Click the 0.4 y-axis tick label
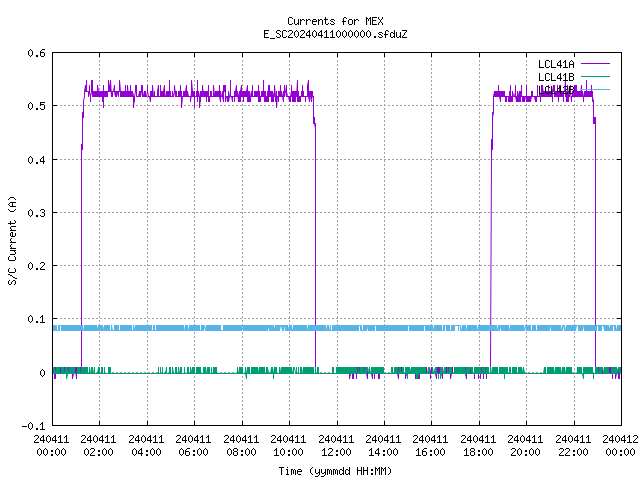Image resolution: width=640 pixels, height=480 pixels. pyautogui.click(x=36, y=160)
